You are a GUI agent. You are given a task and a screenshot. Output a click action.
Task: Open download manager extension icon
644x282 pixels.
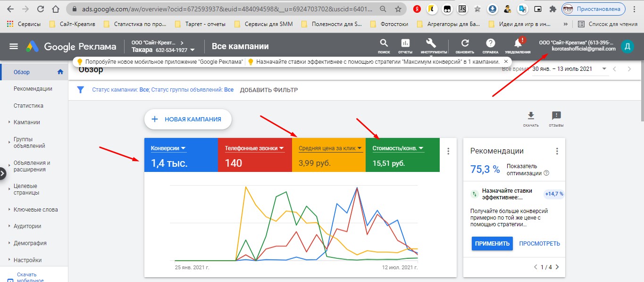pyautogui.click(x=492, y=9)
